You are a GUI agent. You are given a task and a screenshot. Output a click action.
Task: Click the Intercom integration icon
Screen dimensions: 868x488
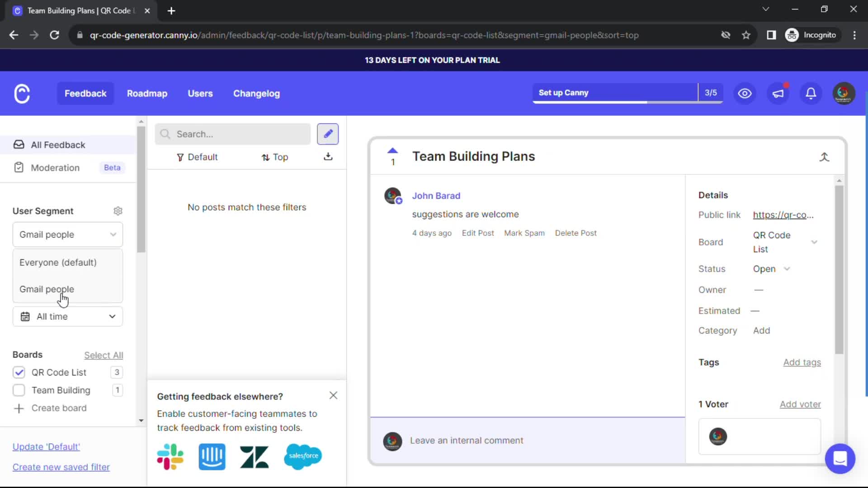[212, 456]
